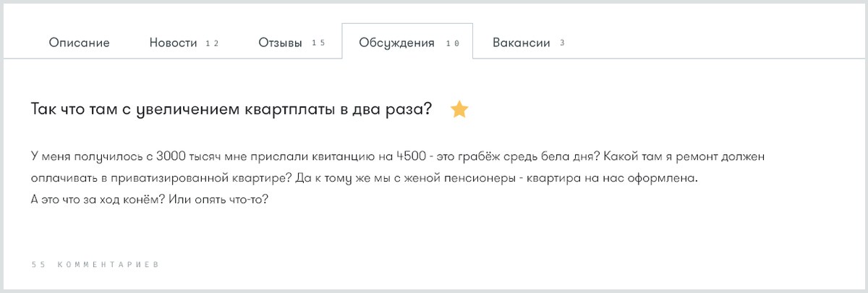Click the Вакансии counter badge 3
868x293 pixels.
click(562, 43)
